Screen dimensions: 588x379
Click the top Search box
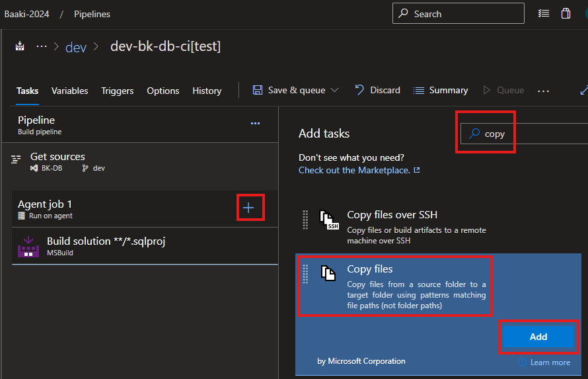(x=459, y=13)
